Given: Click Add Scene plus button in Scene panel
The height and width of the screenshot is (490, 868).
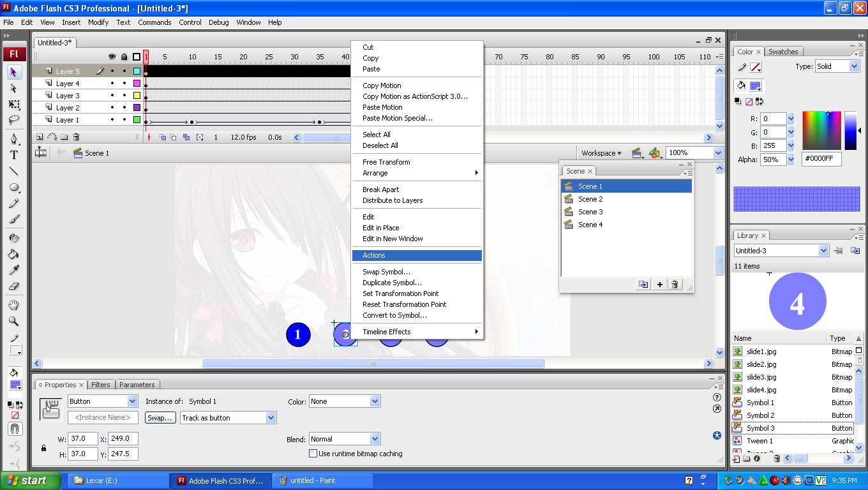Looking at the screenshot, I should click(x=659, y=285).
